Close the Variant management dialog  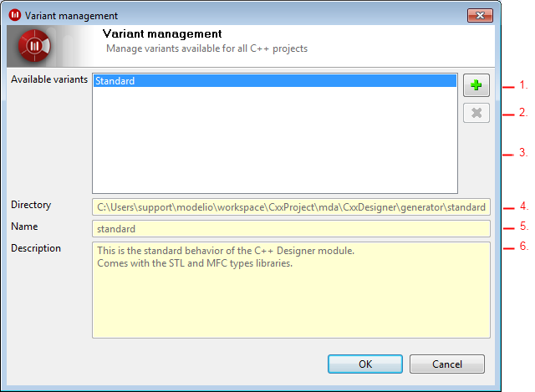click(x=480, y=15)
